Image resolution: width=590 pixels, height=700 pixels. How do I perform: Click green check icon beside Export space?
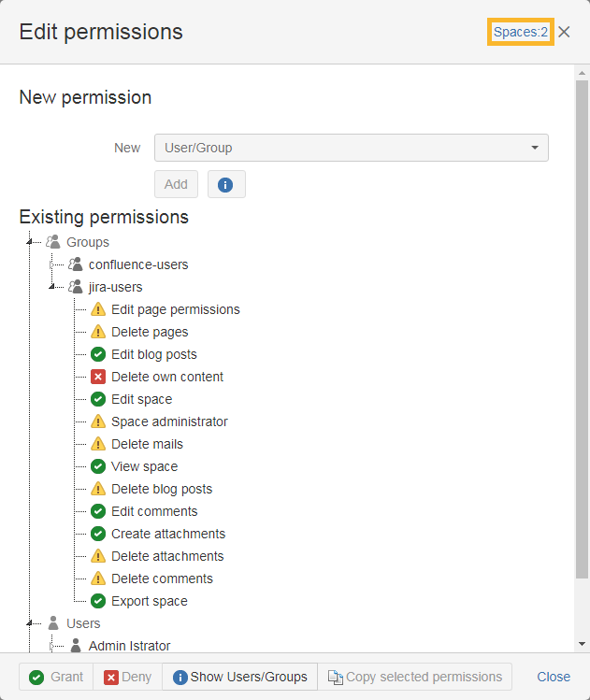[x=98, y=601]
